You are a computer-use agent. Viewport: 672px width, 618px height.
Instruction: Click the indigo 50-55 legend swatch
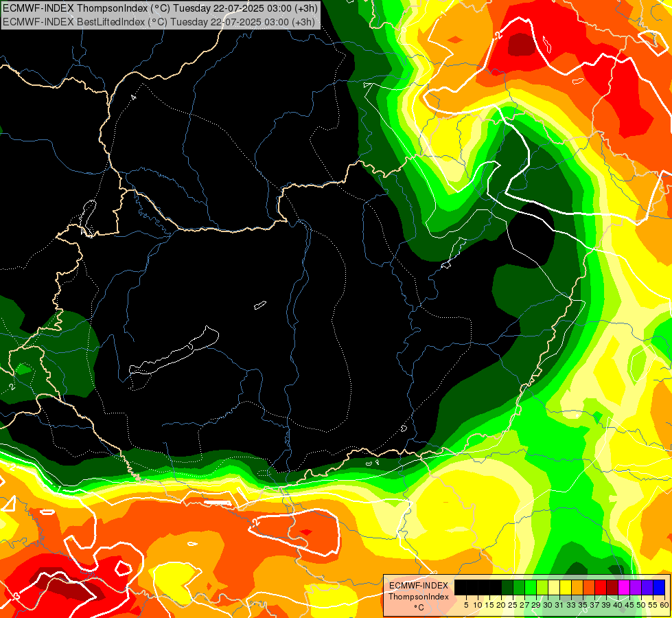click(x=647, y=587)
